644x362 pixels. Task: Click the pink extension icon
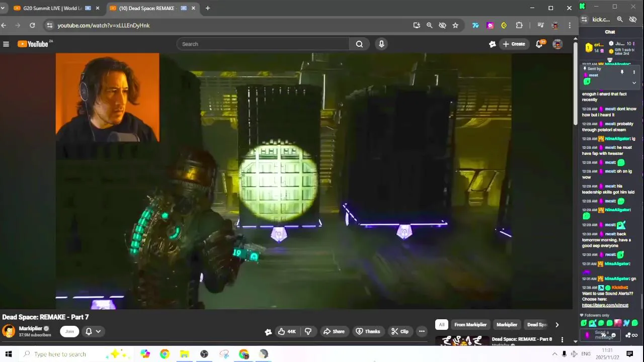click(490, 25)
